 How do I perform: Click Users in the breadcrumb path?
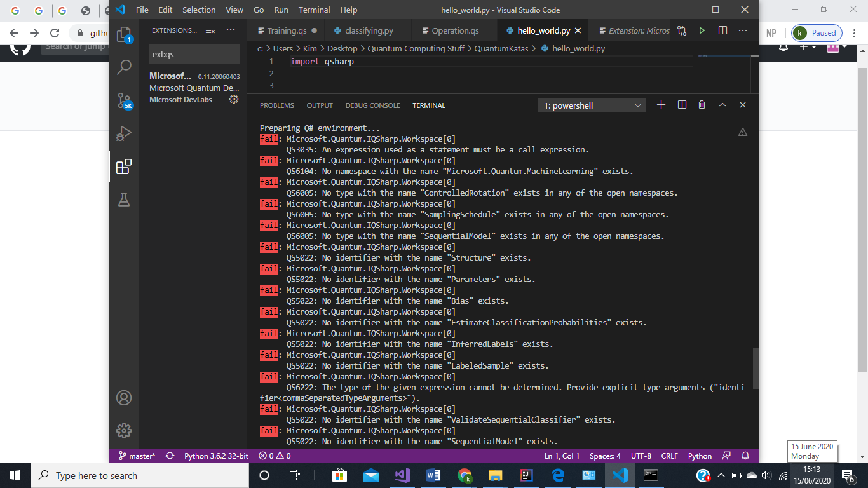click(x=283, y=48)
